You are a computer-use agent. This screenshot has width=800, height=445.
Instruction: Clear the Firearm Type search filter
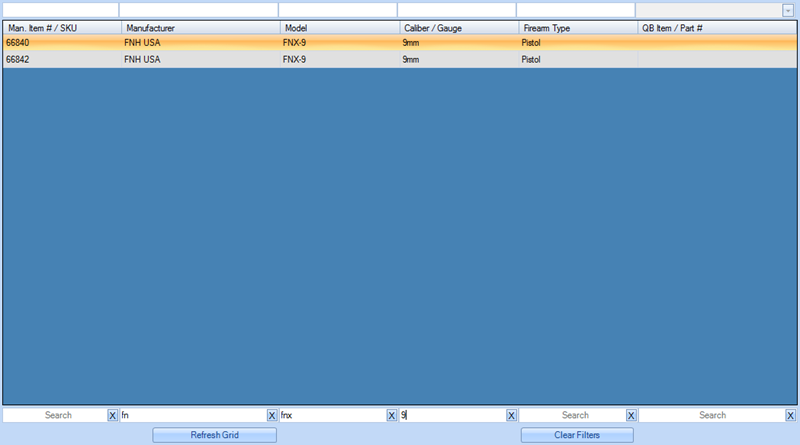point(631,415)
